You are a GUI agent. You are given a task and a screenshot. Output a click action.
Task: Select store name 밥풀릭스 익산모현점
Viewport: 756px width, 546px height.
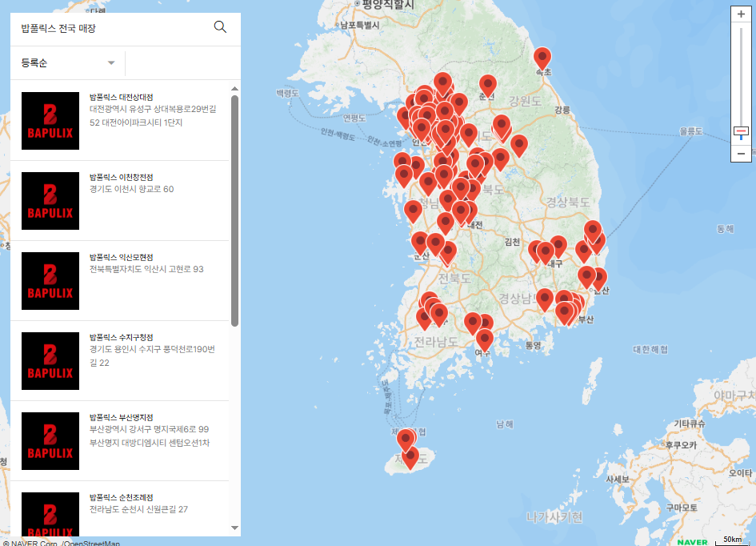(122, 257)
